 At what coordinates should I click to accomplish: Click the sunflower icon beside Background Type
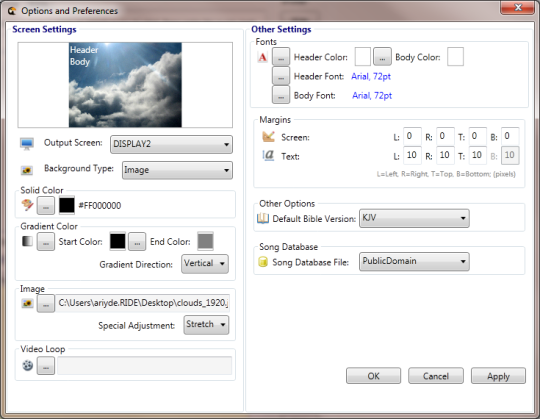click(x=27, y=170)
